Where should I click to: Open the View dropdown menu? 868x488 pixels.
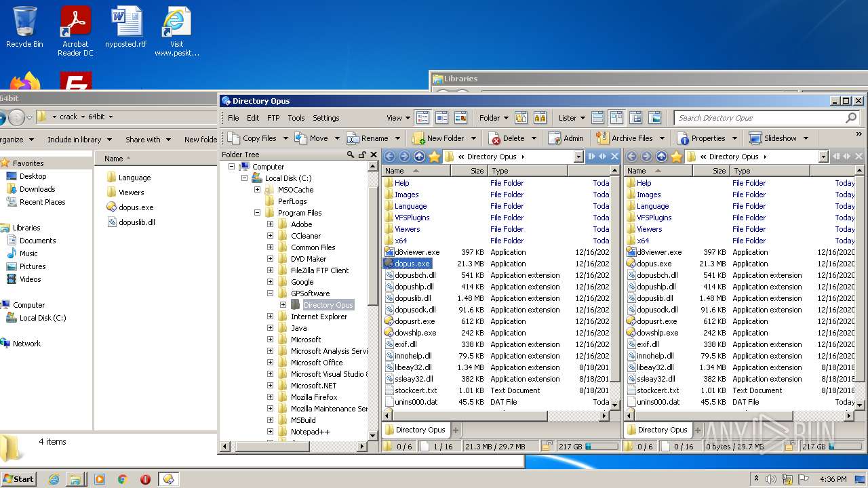(x=398, y=118)
